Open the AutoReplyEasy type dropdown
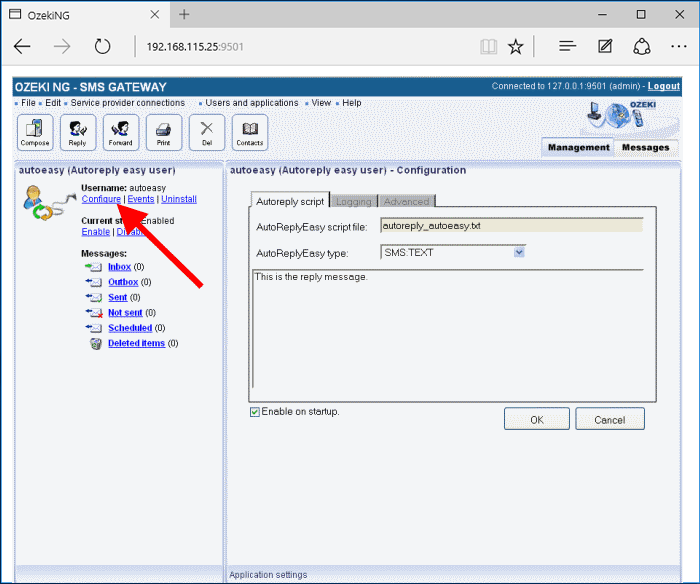Screen dimensions: 700x584 pyautogui.click(x=519, y=253)
